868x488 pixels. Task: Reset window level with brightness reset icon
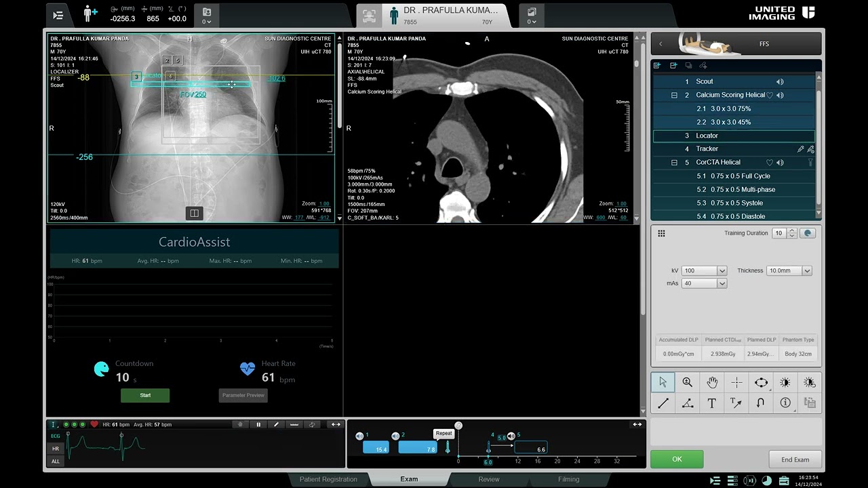(809, 382)
